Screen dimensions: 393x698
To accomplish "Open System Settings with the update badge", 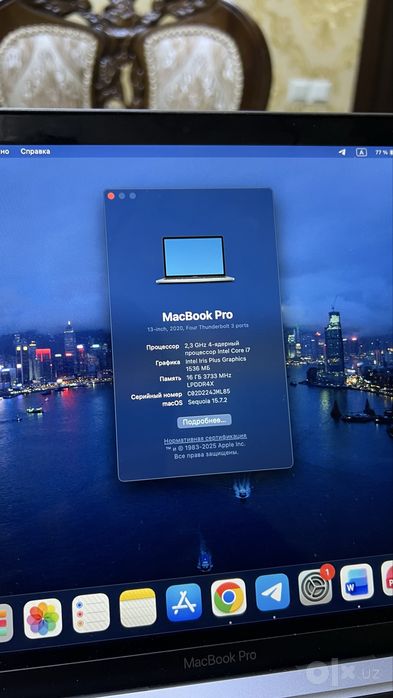I will click(315, 587).
